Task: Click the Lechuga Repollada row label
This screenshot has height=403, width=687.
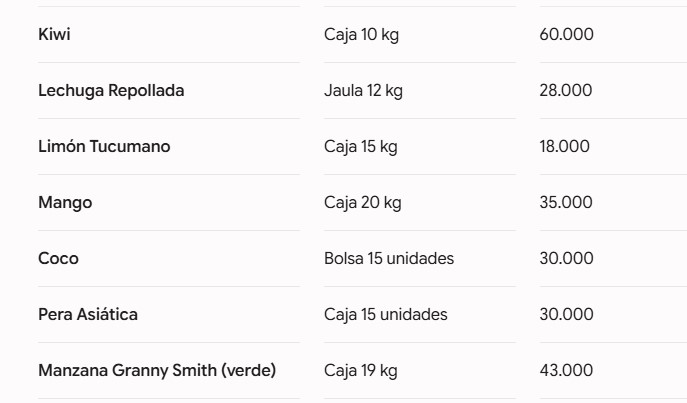Action: pos(111,91)
